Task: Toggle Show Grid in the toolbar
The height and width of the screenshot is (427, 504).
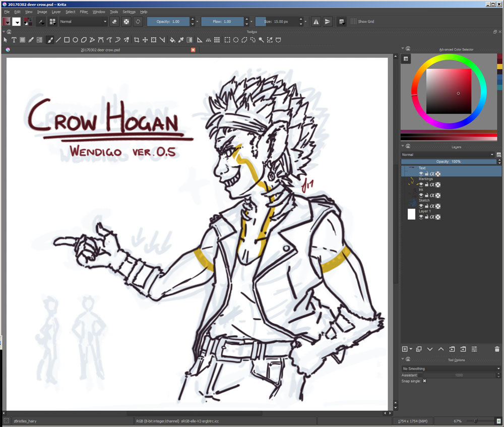Action: pyautogui.click(x=362, y=22)
